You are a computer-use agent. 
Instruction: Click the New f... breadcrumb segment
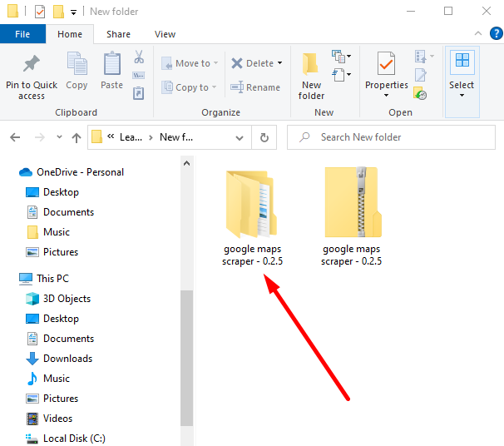tap(176, 137)
